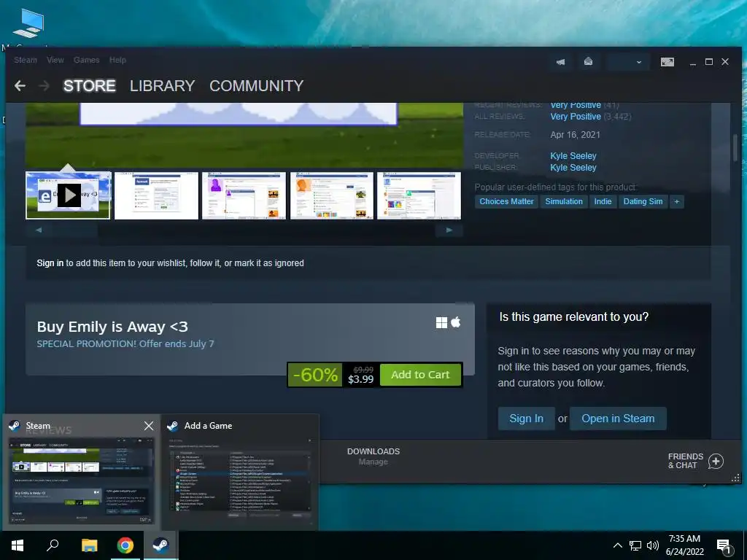Select the fifth screenshot thumbnail
747x560 pixels.
(x=419, y=195)
